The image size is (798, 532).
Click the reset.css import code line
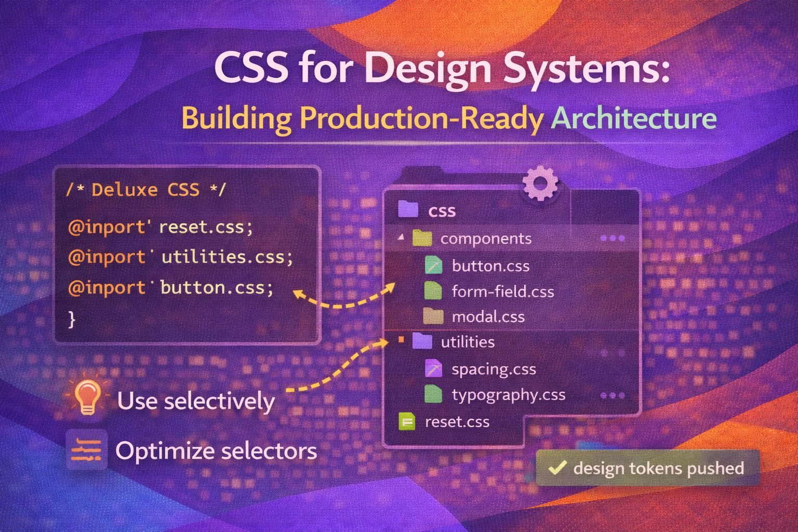click(161, 227)
